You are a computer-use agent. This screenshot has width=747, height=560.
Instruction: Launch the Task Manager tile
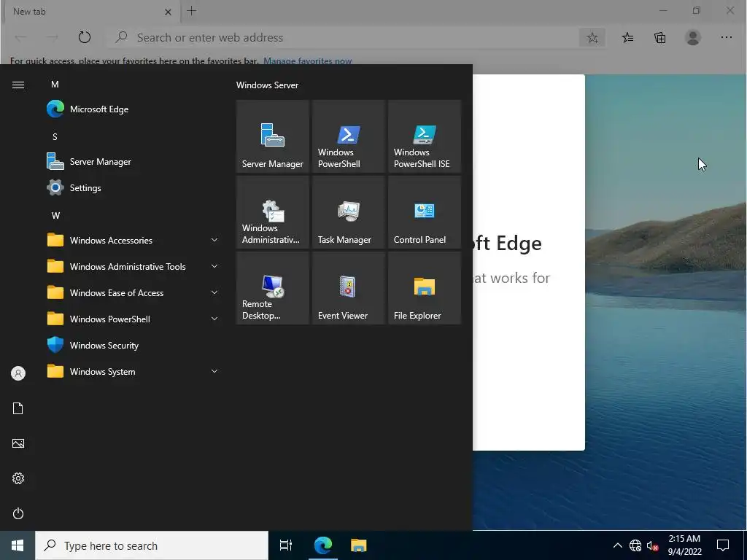348,212
